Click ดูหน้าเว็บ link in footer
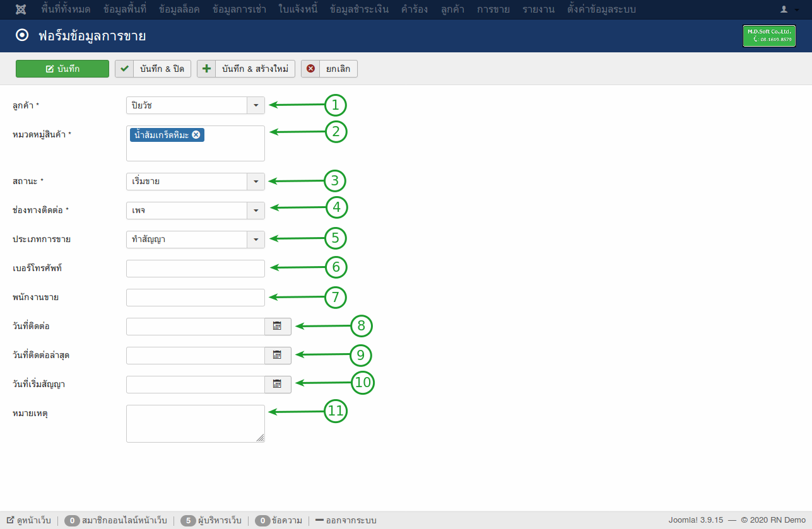The image size is (812, 529). pos(28,521)
